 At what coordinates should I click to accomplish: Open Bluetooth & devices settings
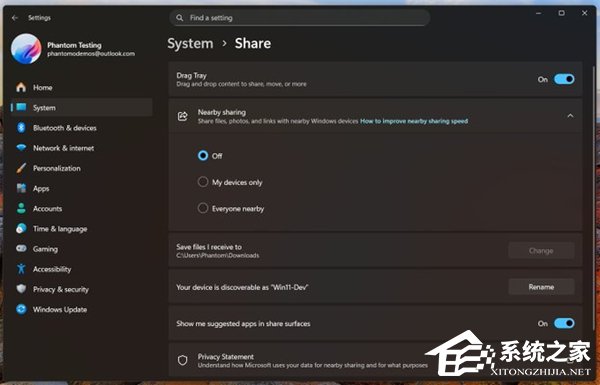tap(81, 128)
